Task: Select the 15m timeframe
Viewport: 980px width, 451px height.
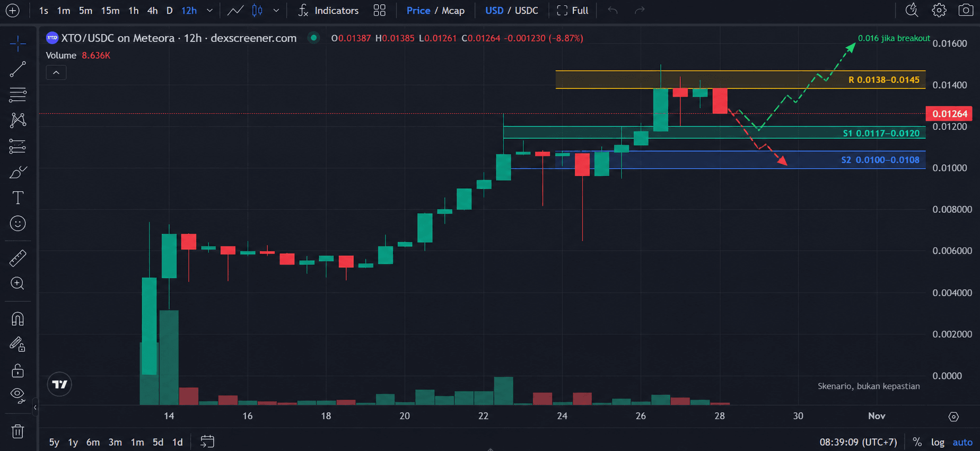Action: [x=110, y=11]
